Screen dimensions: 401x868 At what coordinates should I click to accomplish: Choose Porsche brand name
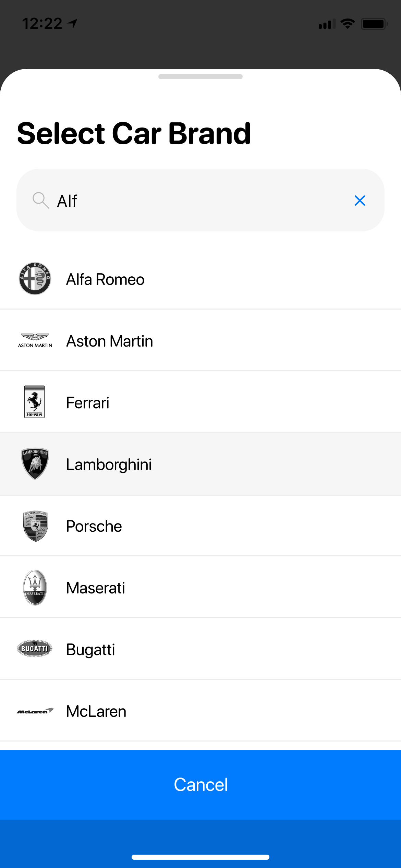94,526
